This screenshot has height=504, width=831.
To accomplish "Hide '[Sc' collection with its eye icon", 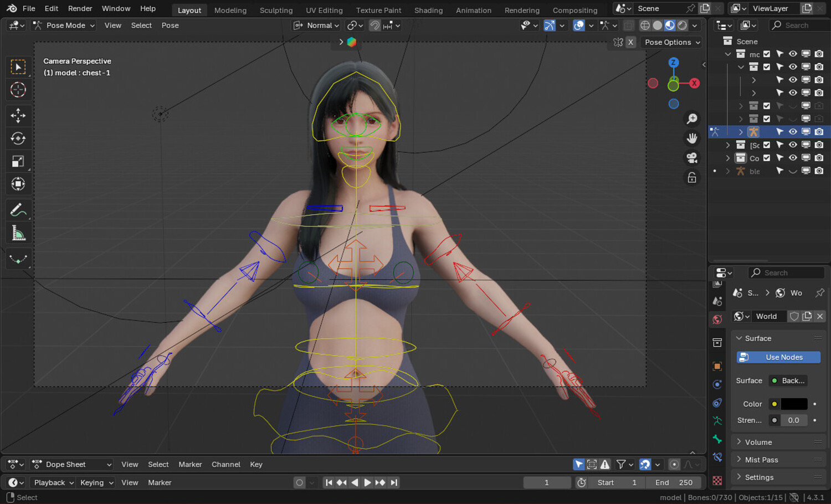I will (793, 145).
